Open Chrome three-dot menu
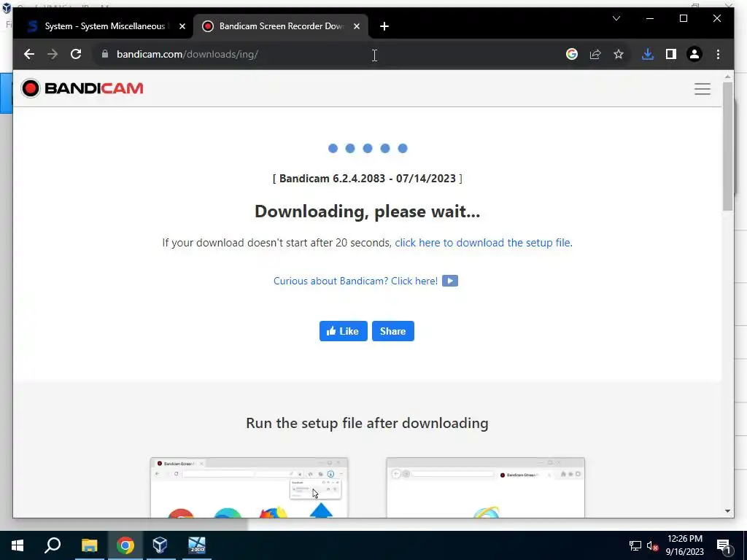 [x=718, y=54]
